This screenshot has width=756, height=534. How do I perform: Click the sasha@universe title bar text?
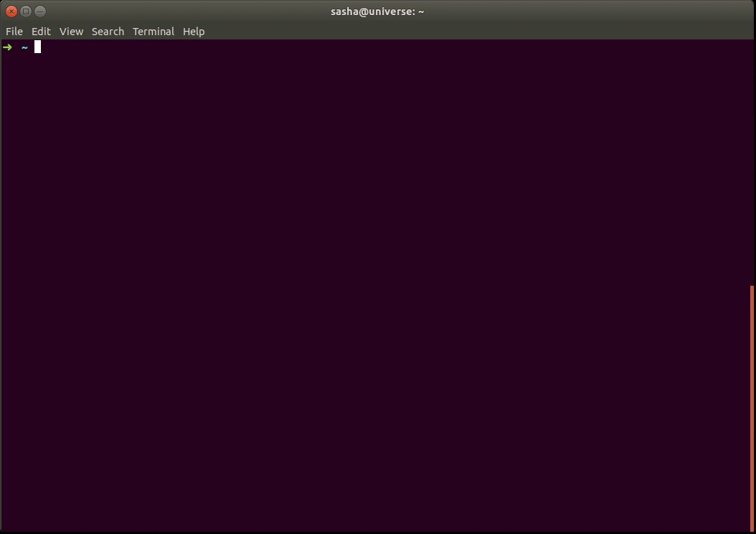coord(377,11)
